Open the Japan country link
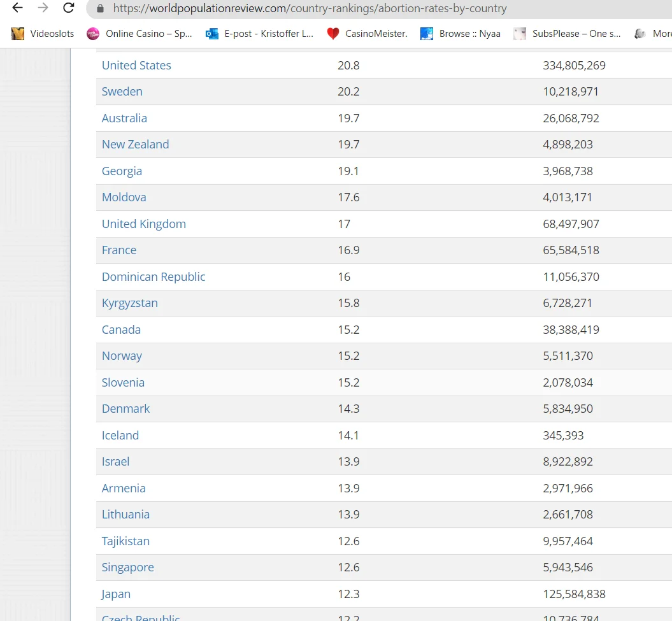The image size is (672, 621). [116, 594]
